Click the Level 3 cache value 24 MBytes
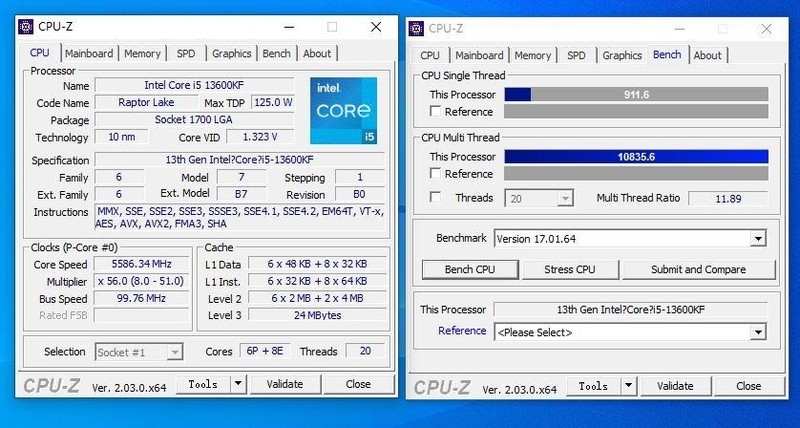 tap(317, 315)
